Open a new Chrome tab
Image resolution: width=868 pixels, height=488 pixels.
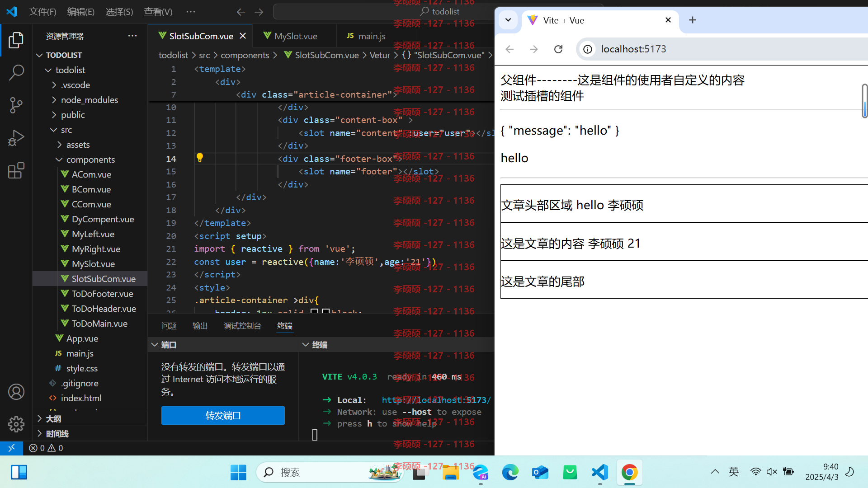click(693, 20)
